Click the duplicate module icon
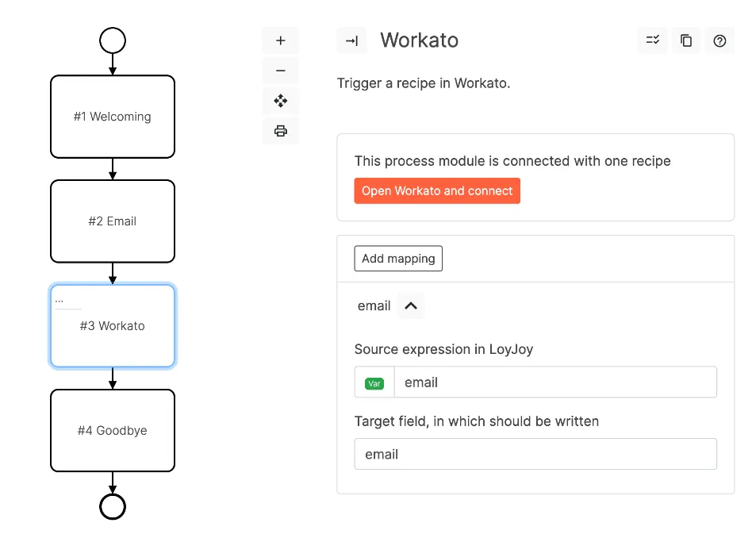Image resolution: width=756 pixels, height=538 pixels. [x=685, y=40]
